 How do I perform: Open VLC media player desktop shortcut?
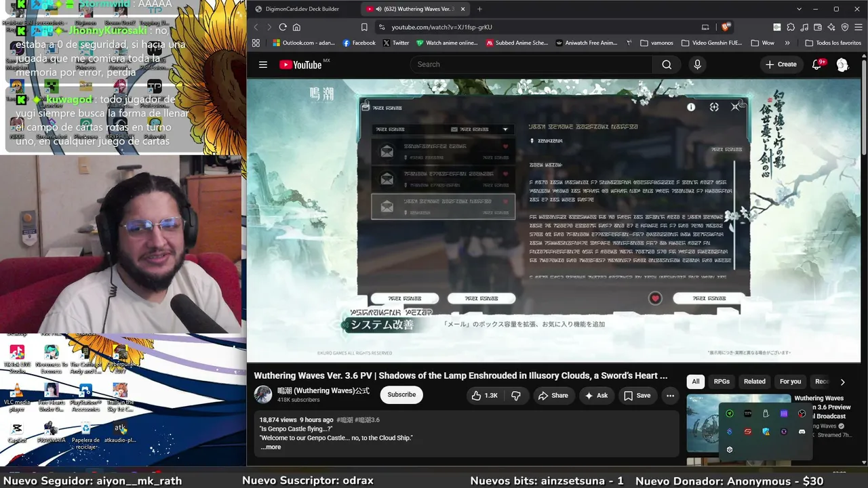[17, 398]
